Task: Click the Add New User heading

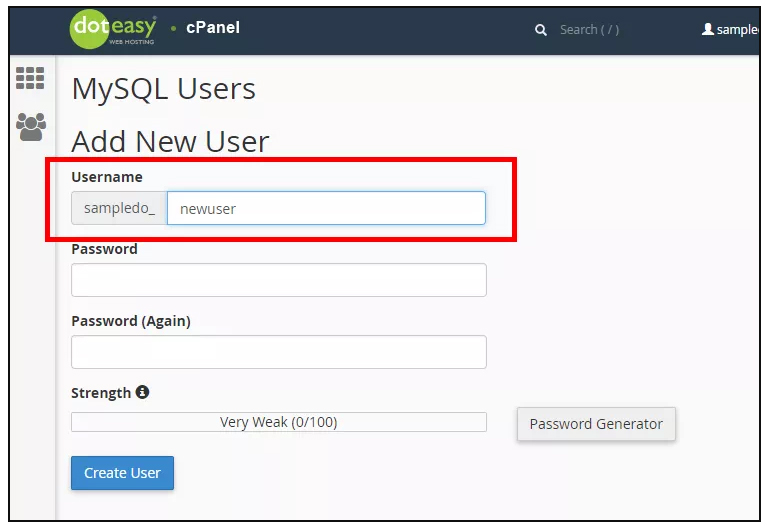Action: pyautogui.click(x=170, y=141)
